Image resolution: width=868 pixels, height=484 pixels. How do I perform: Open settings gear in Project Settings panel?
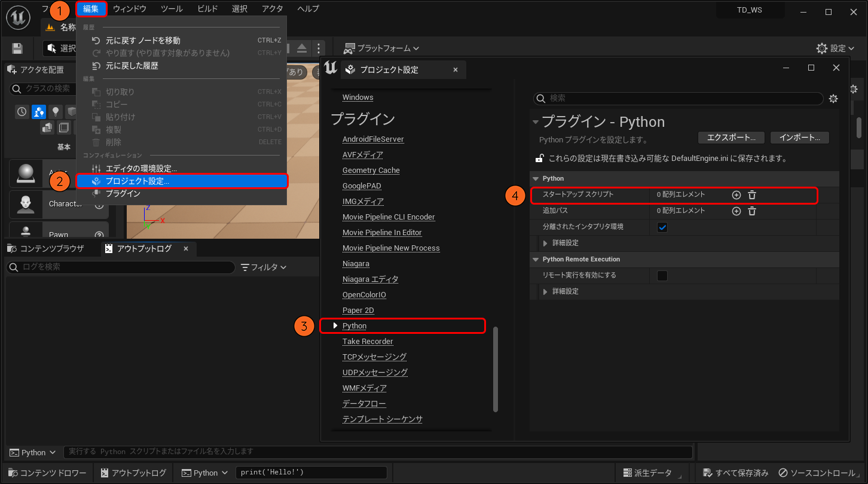(x=833, y=99)
